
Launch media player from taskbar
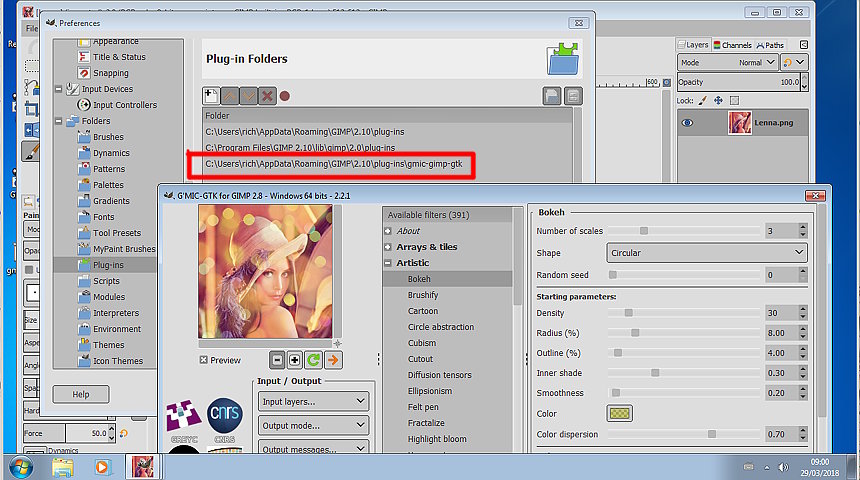coord(102,467)
